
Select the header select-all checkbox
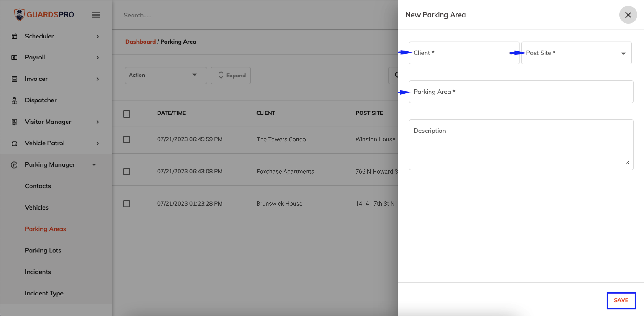pyautogui.click(x=127, y=114)
